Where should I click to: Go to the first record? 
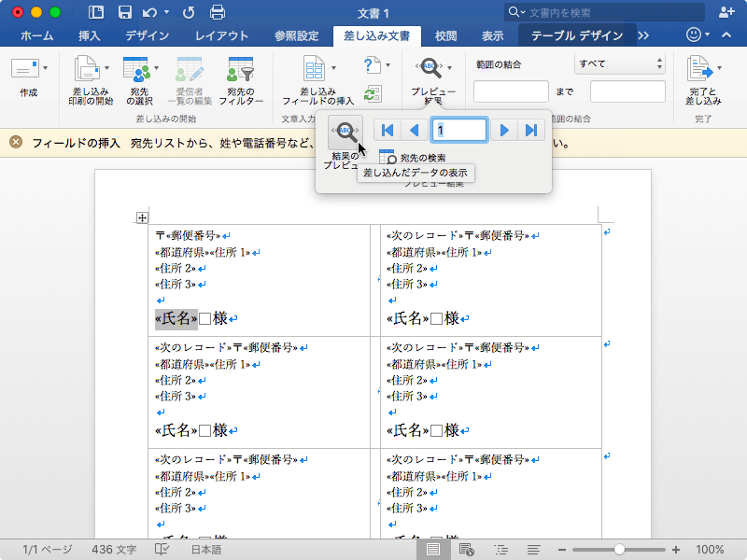coord(388,130)
